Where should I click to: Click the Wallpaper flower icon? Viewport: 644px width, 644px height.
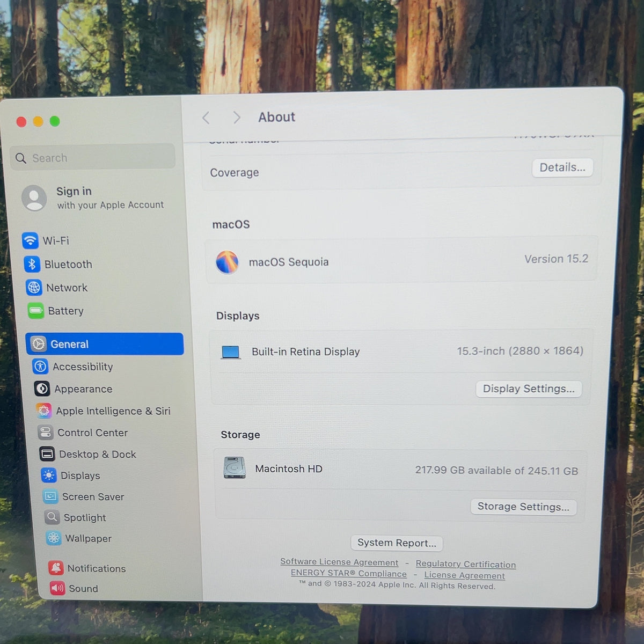[x=54, y=538]
